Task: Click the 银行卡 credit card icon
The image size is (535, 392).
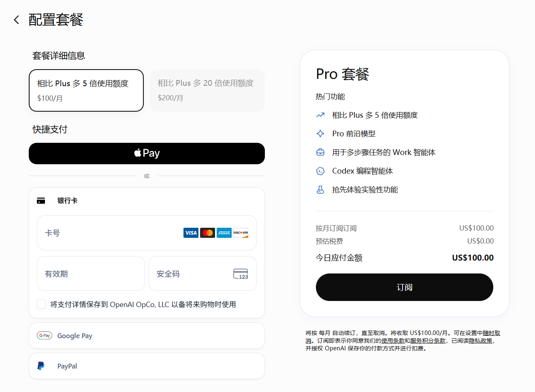Action: tap(41, 201)
